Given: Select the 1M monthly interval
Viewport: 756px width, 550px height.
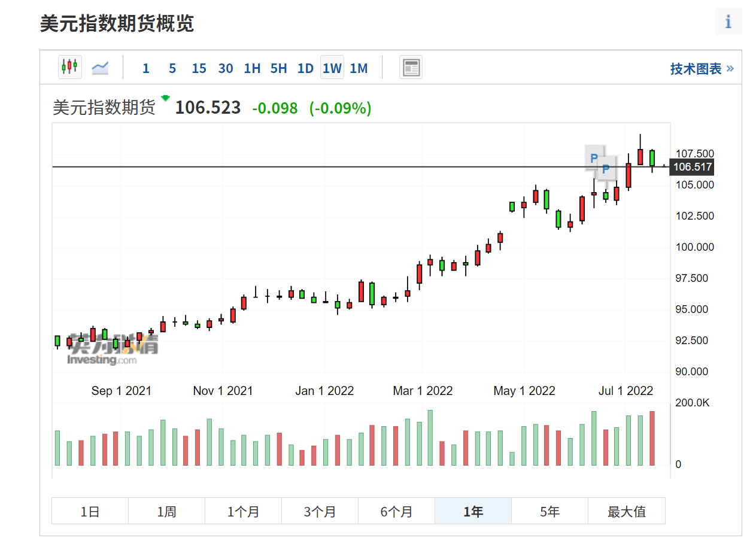Looking at the screenshot, I should [359, 68].
